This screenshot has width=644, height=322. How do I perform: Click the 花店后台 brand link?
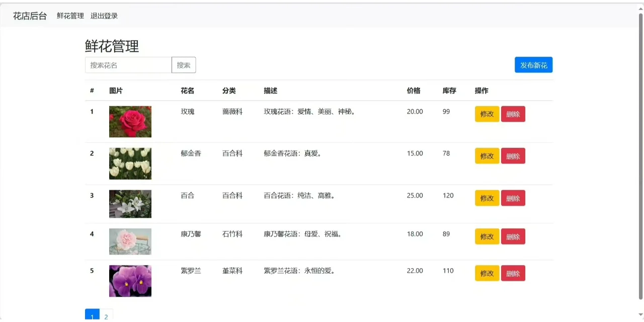[x=29, y=16]
